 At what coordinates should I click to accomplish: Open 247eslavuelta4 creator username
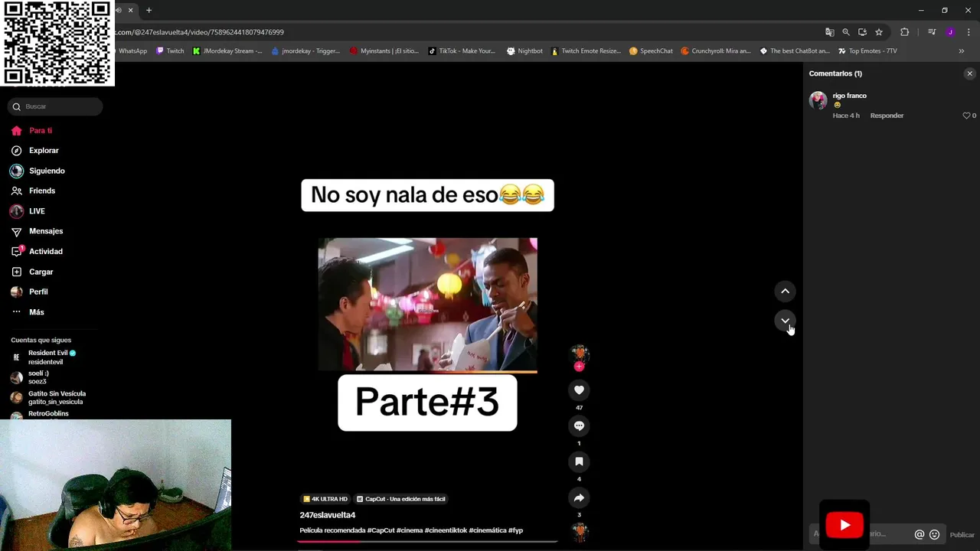click(327, 515)
